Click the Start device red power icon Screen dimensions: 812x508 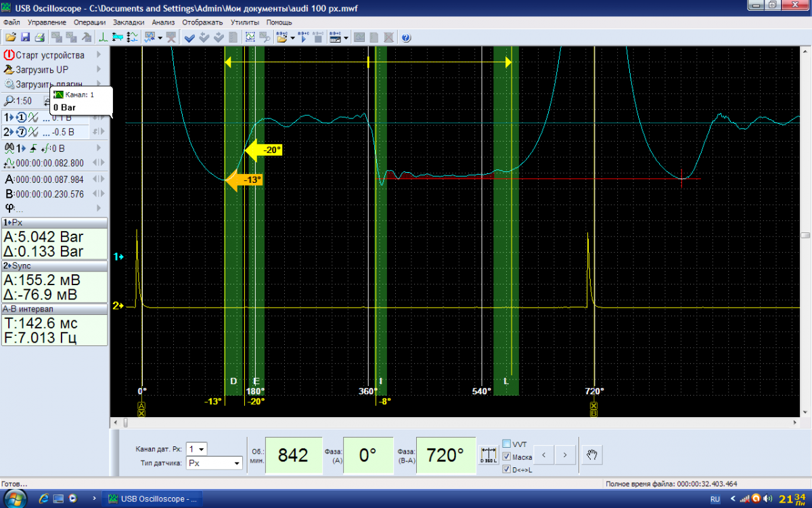click(x=9, y=55)
